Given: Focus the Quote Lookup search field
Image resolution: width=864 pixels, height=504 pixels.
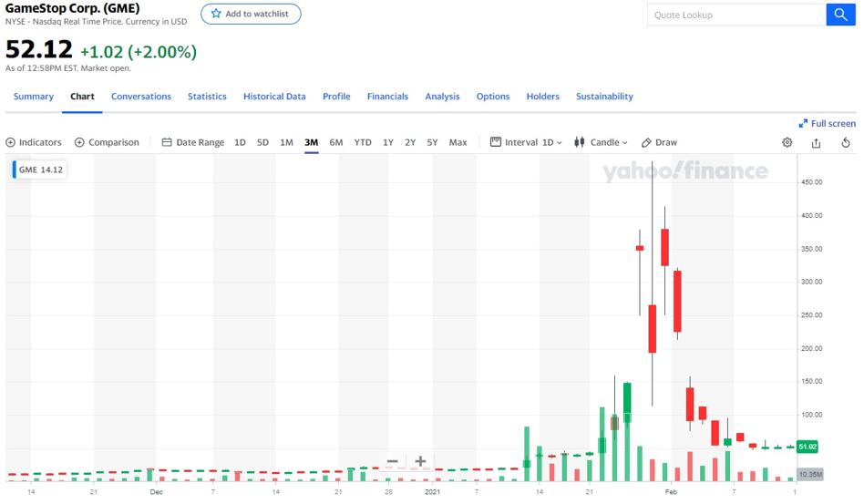Looking at the screenshot, I should click(x=736, y=15).
